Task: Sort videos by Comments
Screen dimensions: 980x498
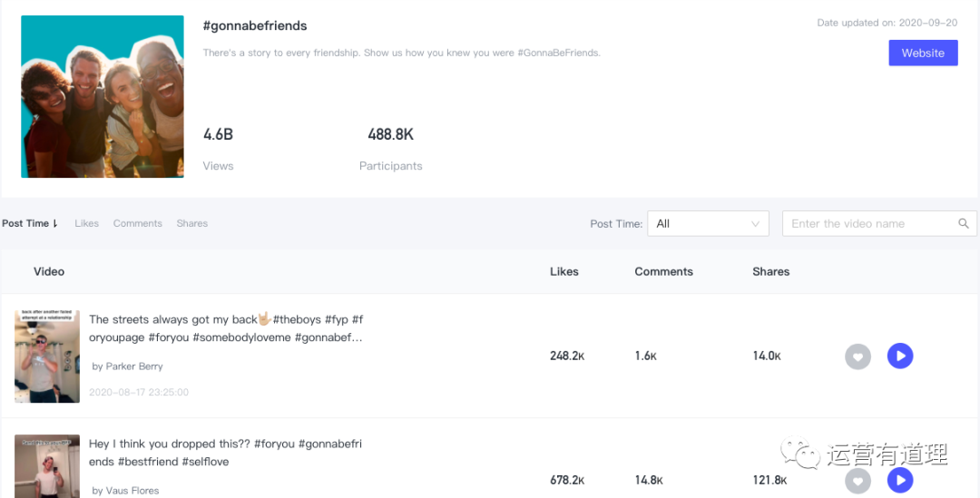Action: pyautogui.click(x=138, y=223)
